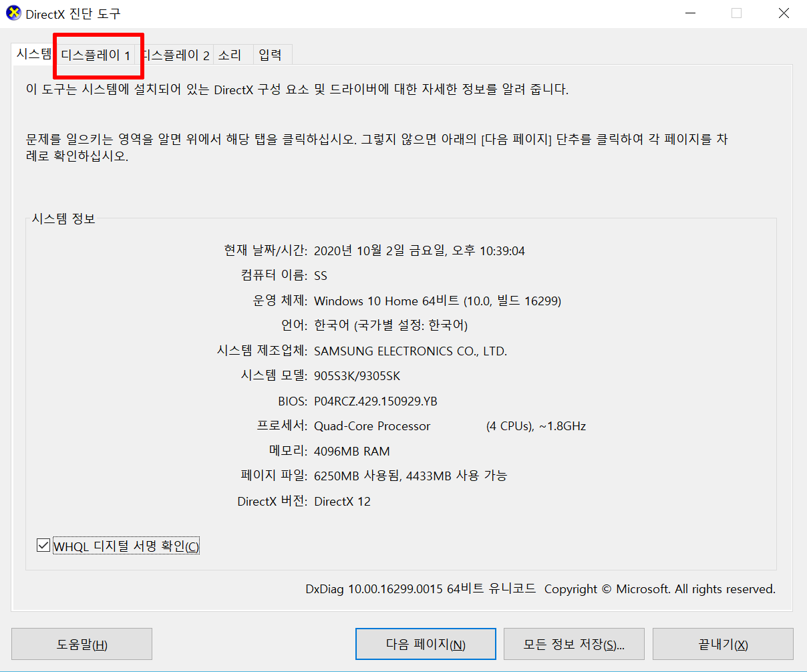Click the 운영 체제 label
This screenshot has height=672, width=807.
click(280, 301)
